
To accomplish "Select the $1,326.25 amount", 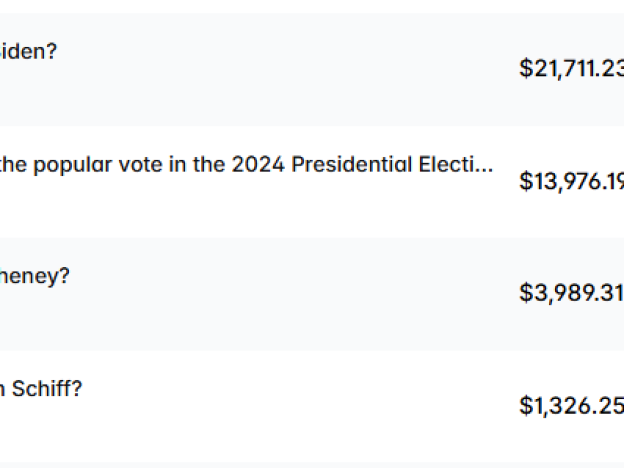I will (x=571, y=405).
